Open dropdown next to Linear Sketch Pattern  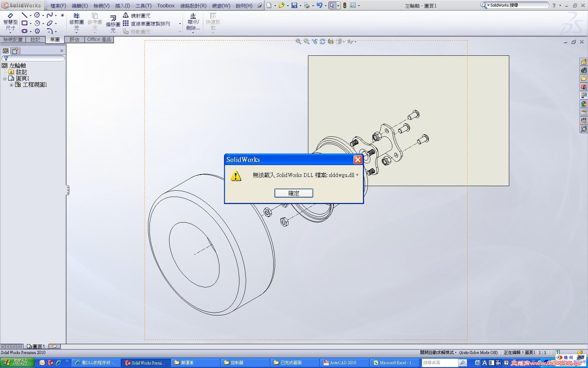[180, 24]
